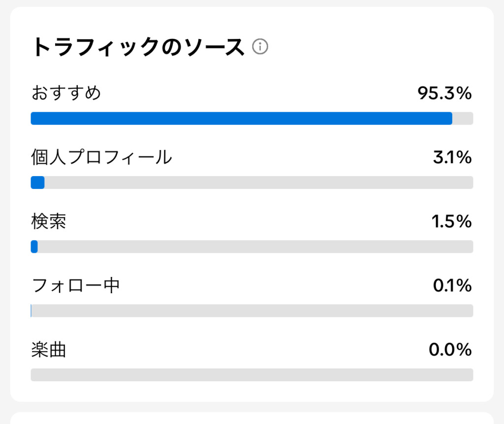The image size is (504, 424).
Task: Select the フォロー中 traffic source label
Action: 75,286
